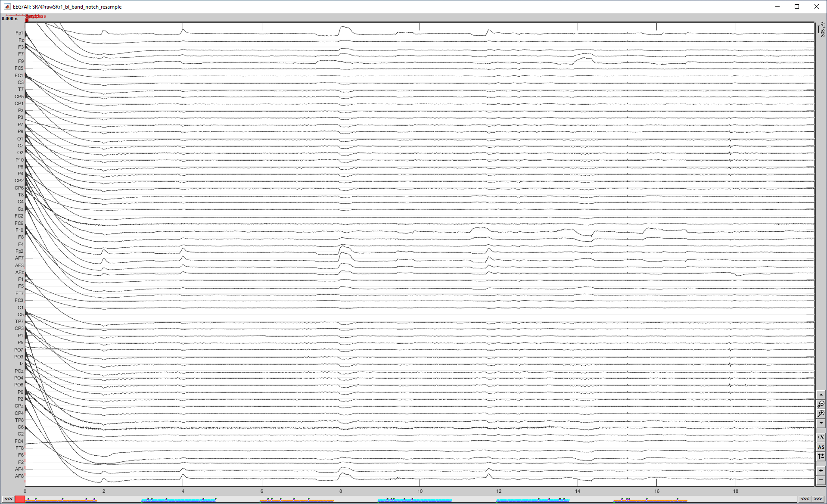827x504 pixels.
Task: Click the Brainstorm icon in window title bar
Action: pos(7,6)
